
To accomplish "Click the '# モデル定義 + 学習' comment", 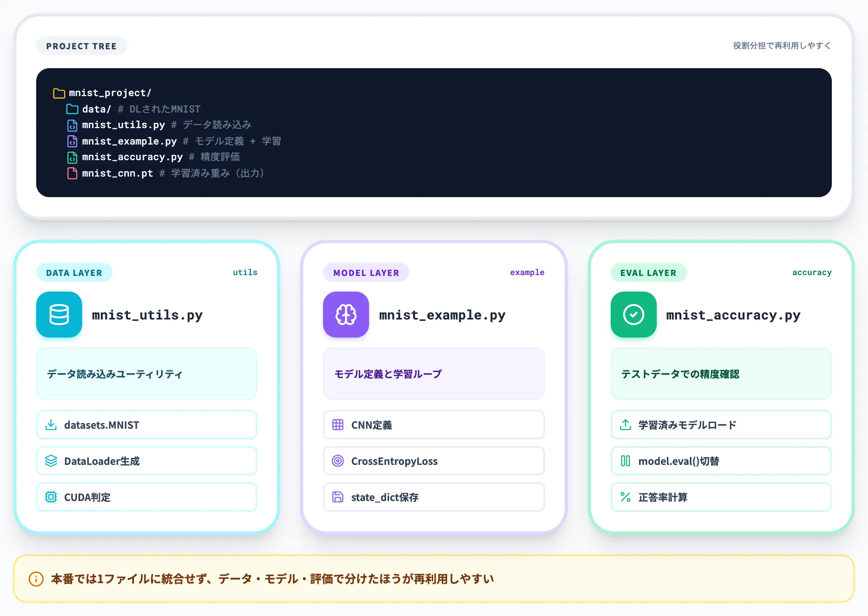I will tap(232, 141).
